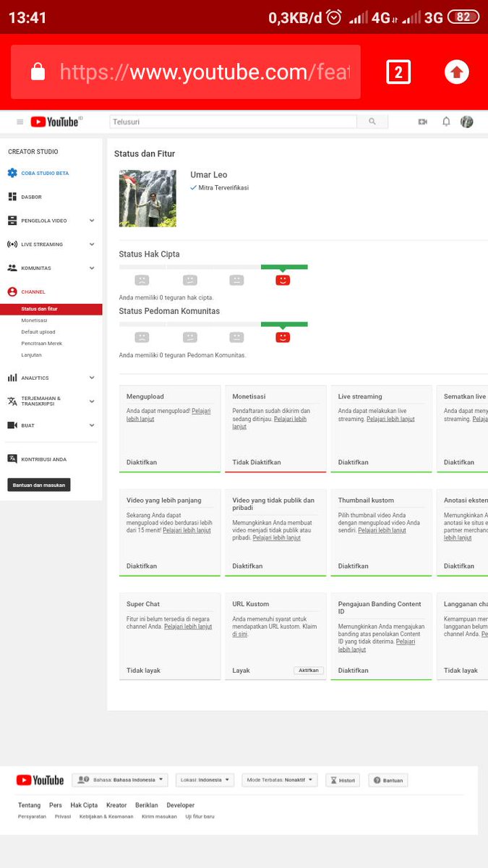Click the Pengelola Video icon

tap(12, 221)
